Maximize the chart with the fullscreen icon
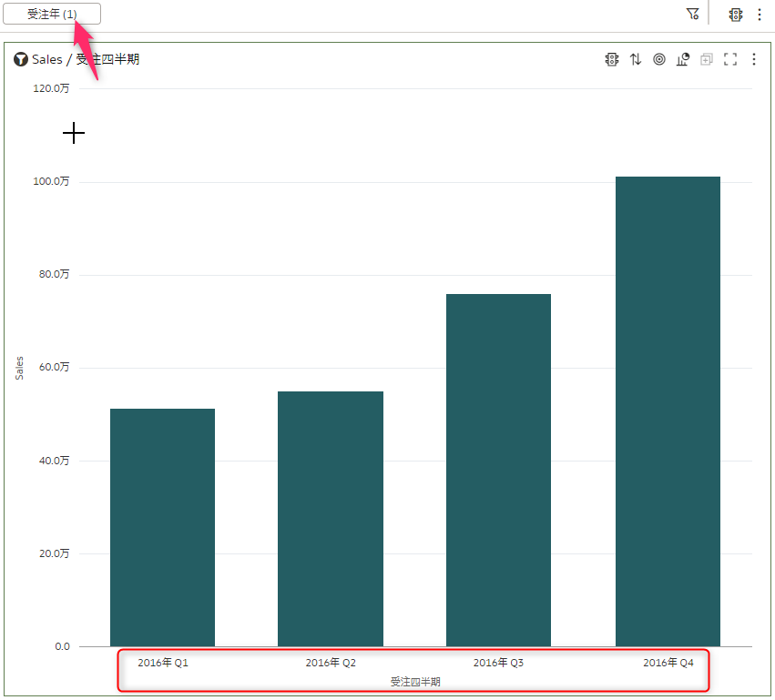 (730, 59)
